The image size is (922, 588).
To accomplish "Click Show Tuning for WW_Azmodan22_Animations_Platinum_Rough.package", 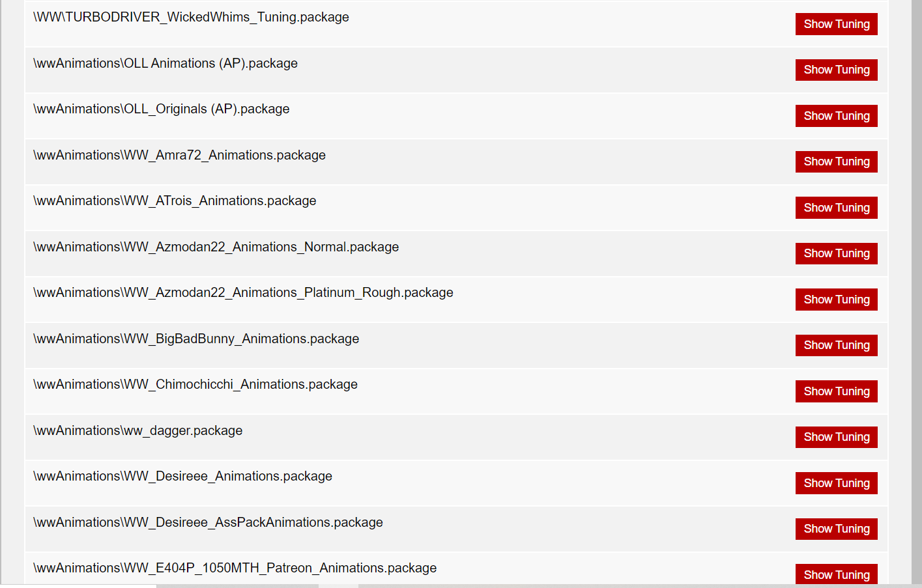I will click(x=836, y=299).
